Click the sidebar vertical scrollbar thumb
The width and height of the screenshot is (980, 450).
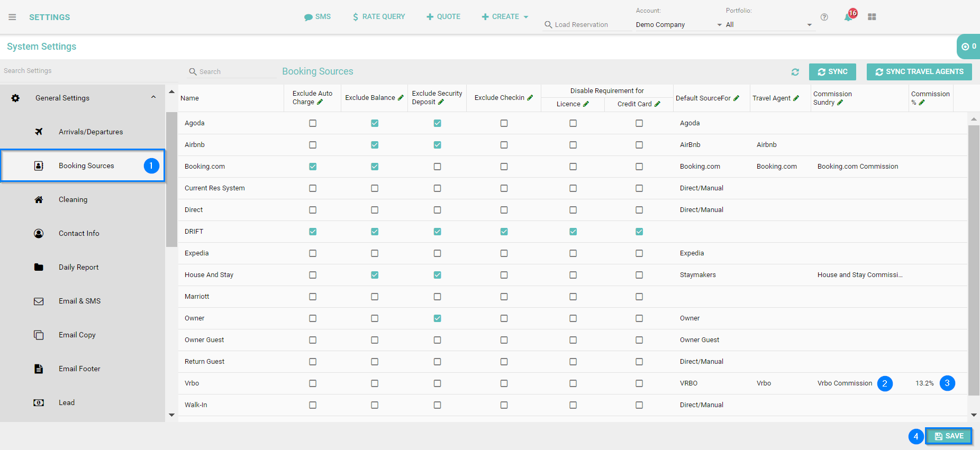171,180
